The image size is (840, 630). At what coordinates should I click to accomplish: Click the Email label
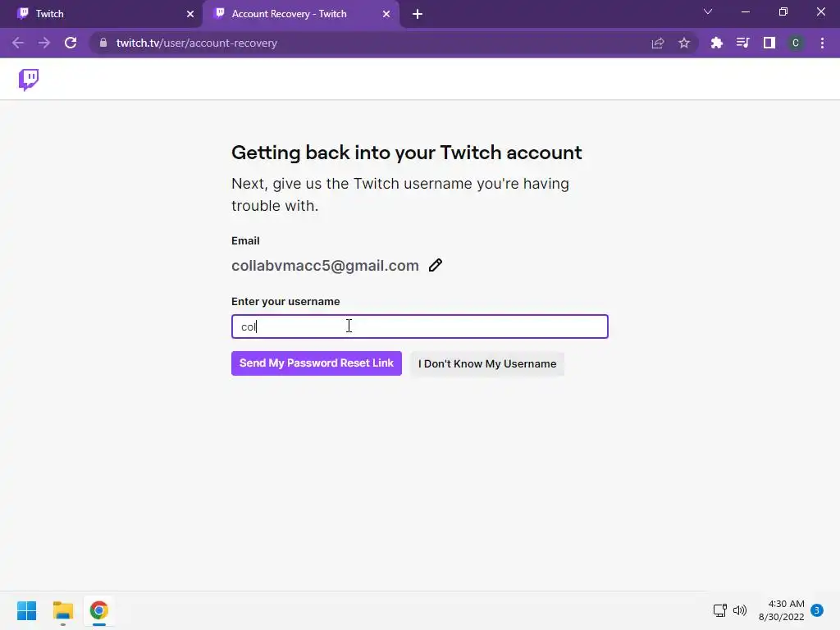click(245, 241)
